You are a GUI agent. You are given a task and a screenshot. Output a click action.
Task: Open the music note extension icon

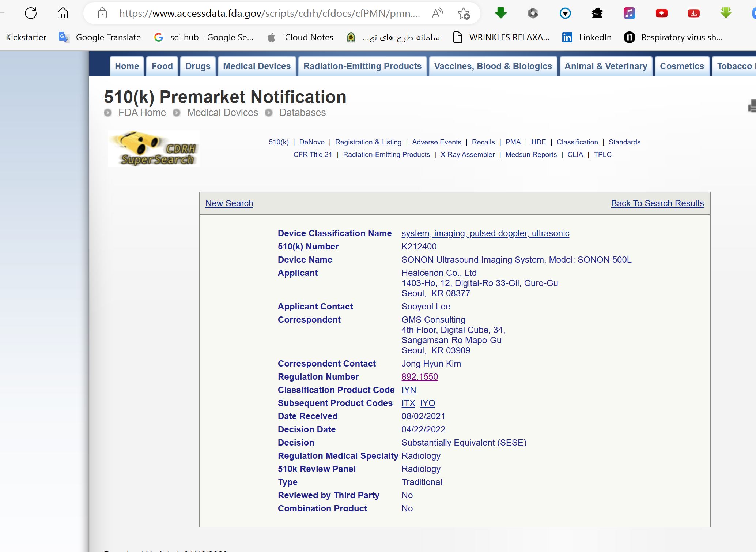[629, 14]
